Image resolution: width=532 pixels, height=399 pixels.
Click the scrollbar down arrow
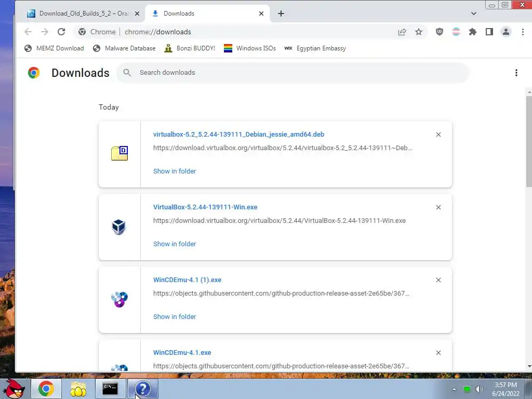pos(529,366)
